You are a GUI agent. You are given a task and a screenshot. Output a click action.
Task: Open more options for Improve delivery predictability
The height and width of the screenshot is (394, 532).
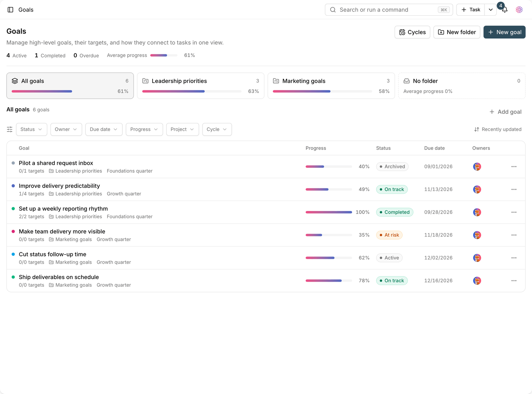[514, 189]
